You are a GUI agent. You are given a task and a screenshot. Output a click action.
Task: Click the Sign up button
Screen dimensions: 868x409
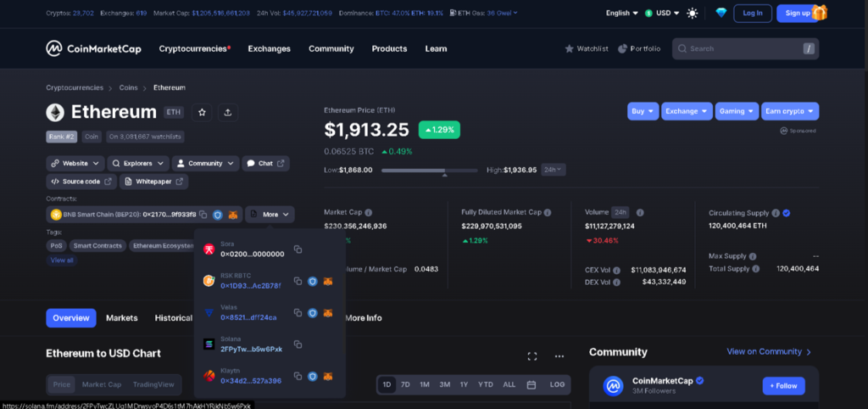point(797,14)
